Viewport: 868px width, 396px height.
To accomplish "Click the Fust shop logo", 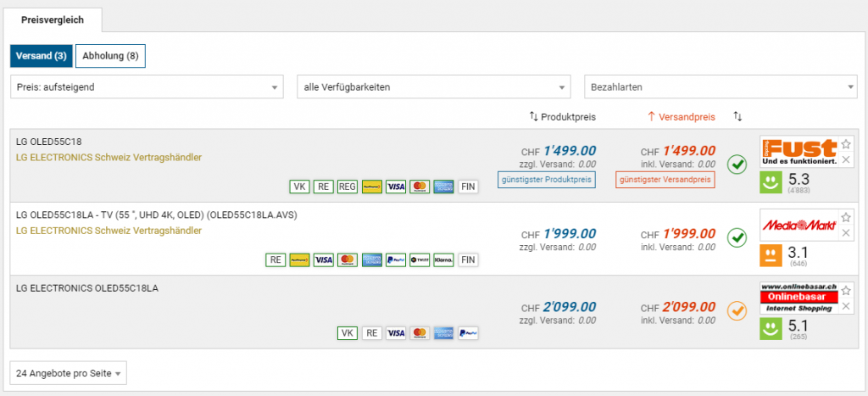I will [798, 152].
